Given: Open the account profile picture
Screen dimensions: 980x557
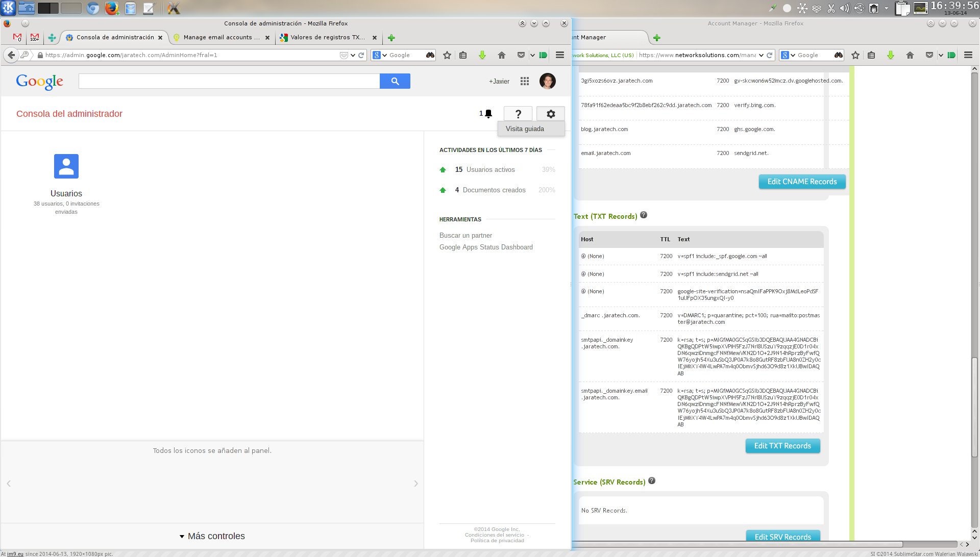Looking at the screenshot, I should point(548,81).
